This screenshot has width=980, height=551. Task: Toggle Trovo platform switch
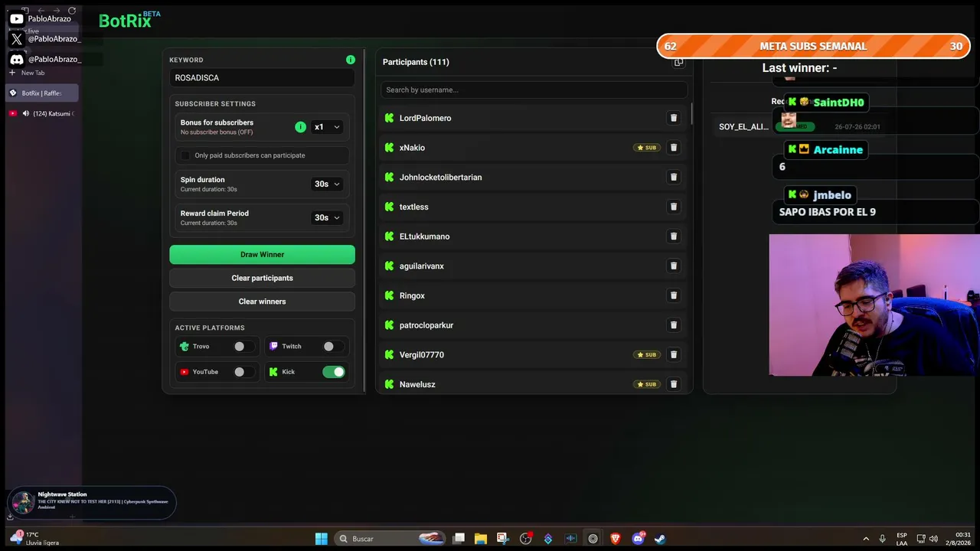click(243, 347)
